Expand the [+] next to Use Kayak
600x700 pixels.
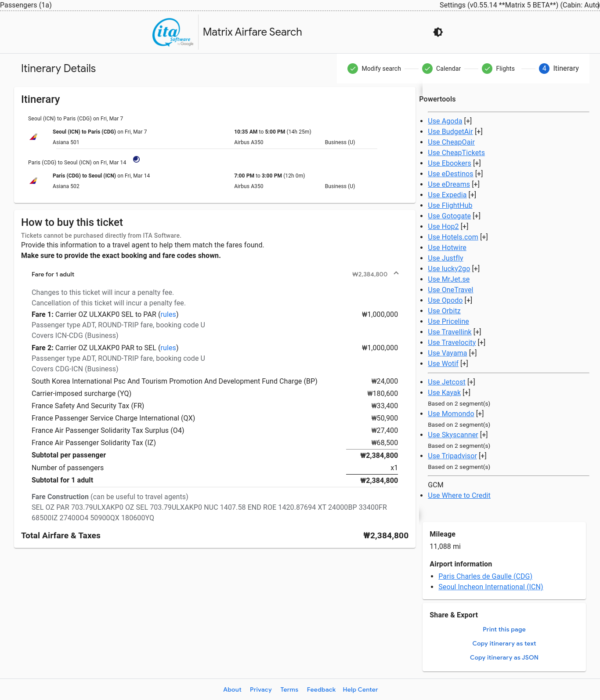pos(466,393)
